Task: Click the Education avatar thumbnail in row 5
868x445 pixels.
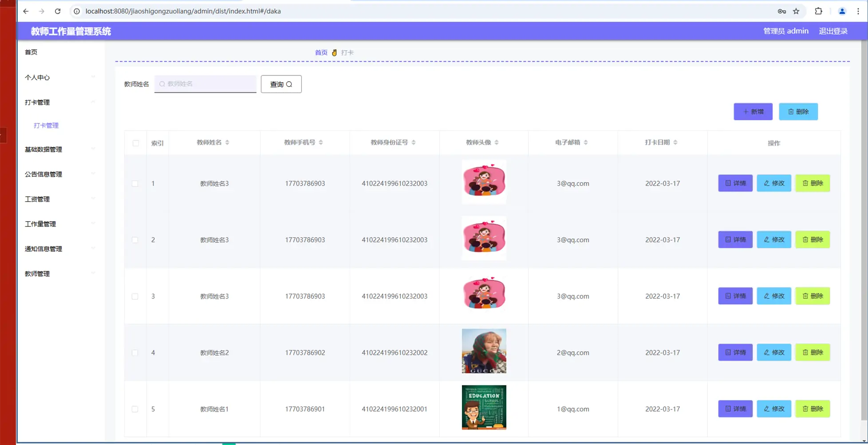Action: 484,407
